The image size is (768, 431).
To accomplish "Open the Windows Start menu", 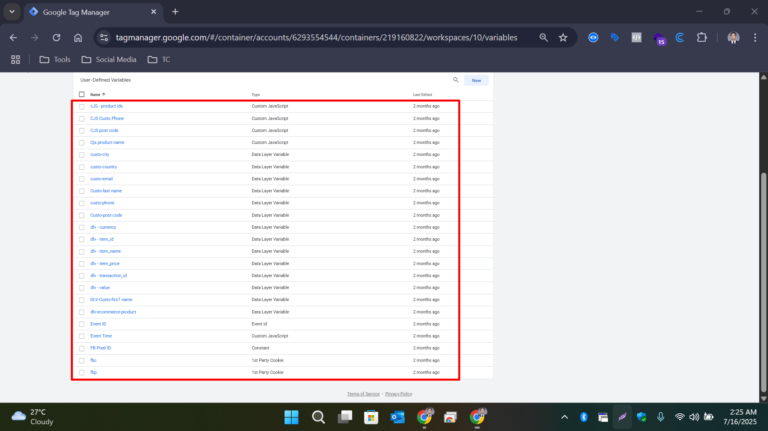I will point(291,416).
